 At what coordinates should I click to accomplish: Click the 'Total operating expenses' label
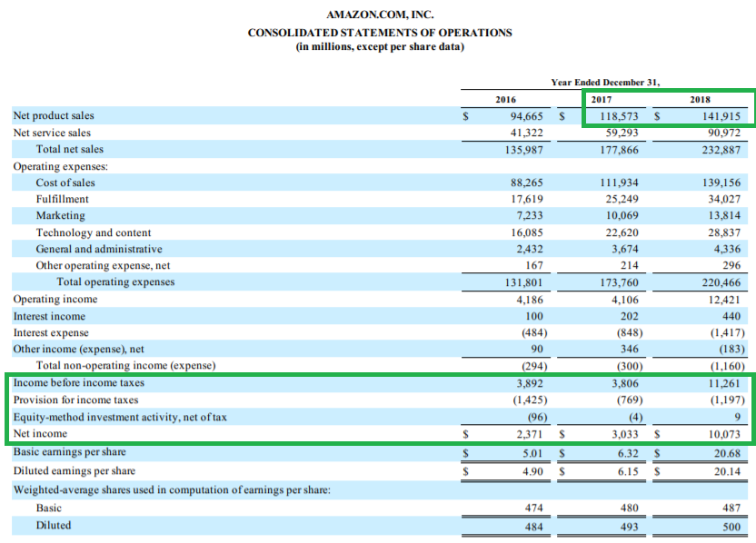coord(115,281)
